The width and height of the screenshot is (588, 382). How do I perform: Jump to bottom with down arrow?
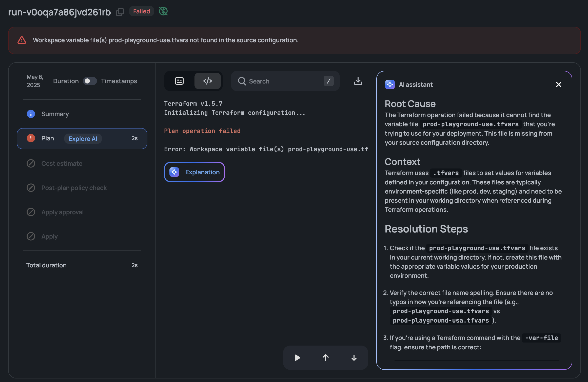pos(354,357)
